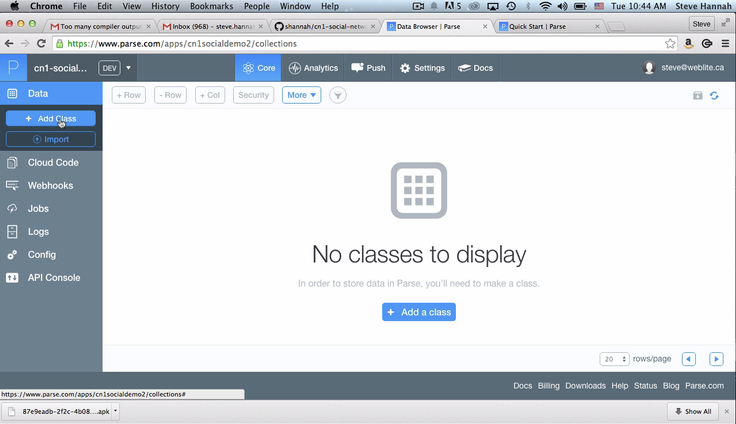Open the Settings tab
This screenshot has width=736, height=424.
coord(422,68)
